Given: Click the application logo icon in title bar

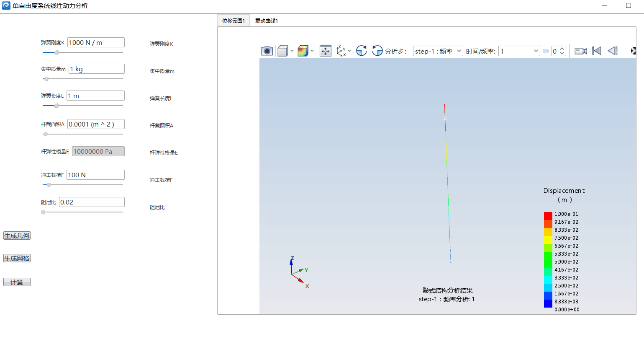Looking at the screenshot, I should pyautogui.click(x=6, y=5).
